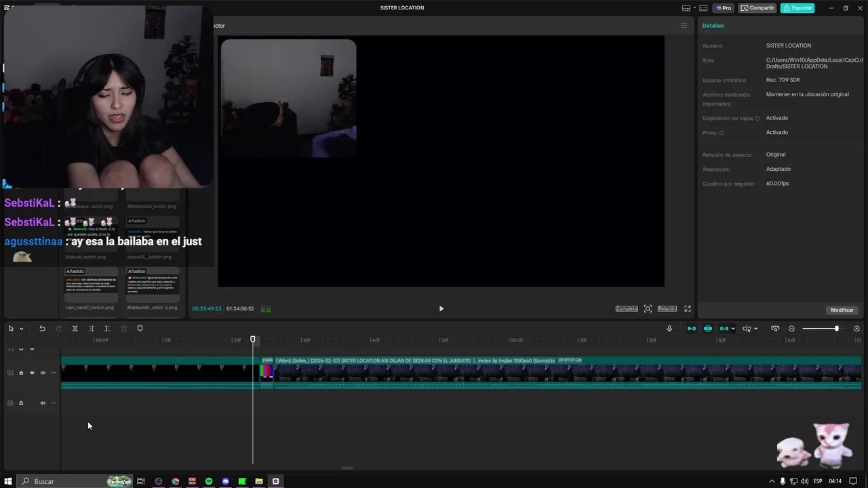This screenshot has height=488, width=868.
Task: Toggle clip linkage
Action: coord(724,329)
